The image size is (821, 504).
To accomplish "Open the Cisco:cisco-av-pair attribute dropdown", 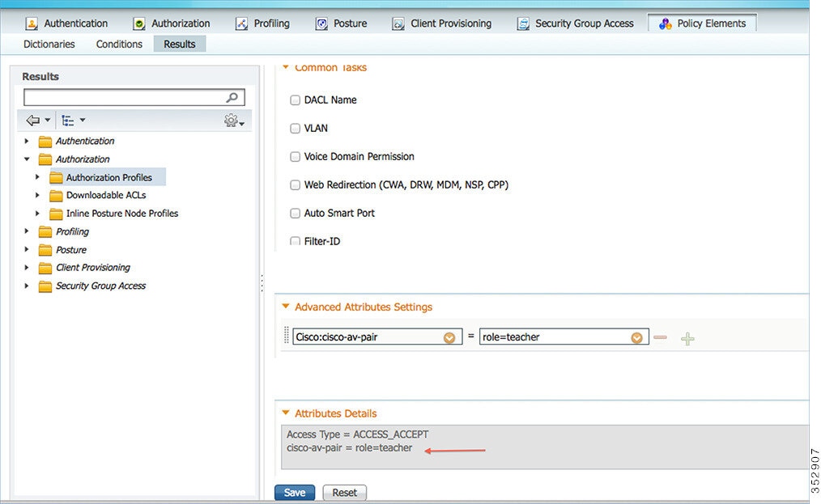I will tap(449, 337).
